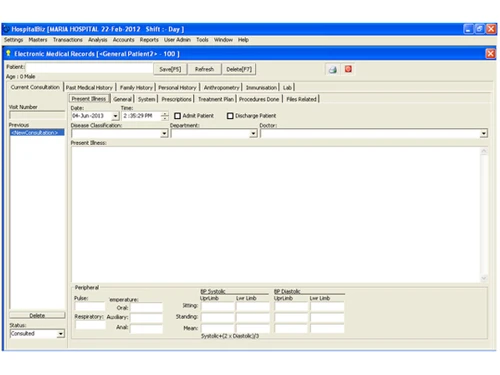
Task: Open the Date dropdown calendar
Action: [x=115, y=116]
